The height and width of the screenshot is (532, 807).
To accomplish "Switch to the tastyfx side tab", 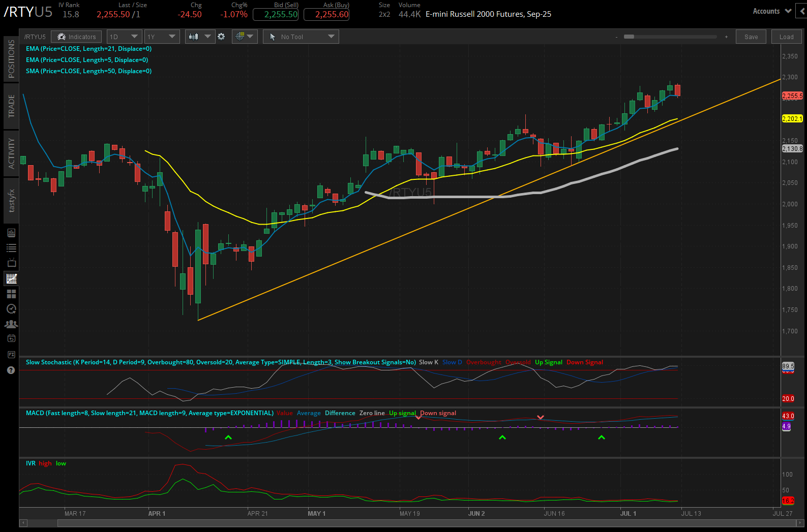I will click(11, 201).
